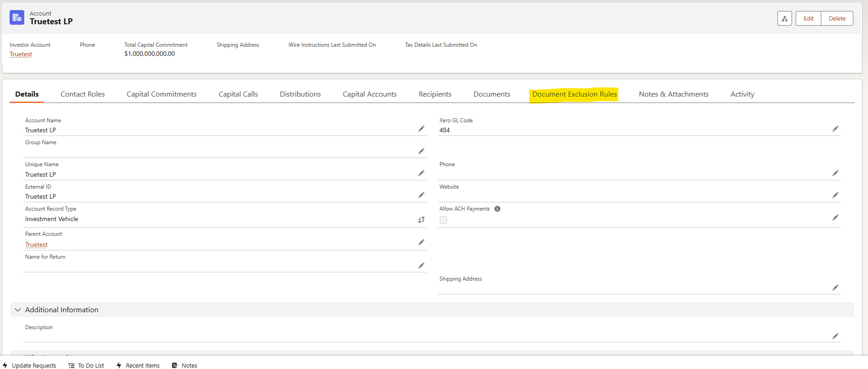Click Wire Instructions Last Submitted On label

(332, 45)
